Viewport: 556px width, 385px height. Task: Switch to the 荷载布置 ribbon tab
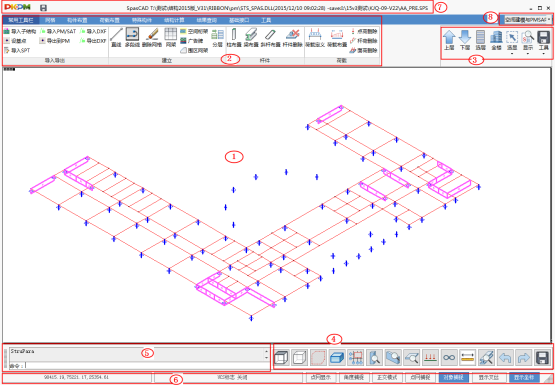(110, 20)
